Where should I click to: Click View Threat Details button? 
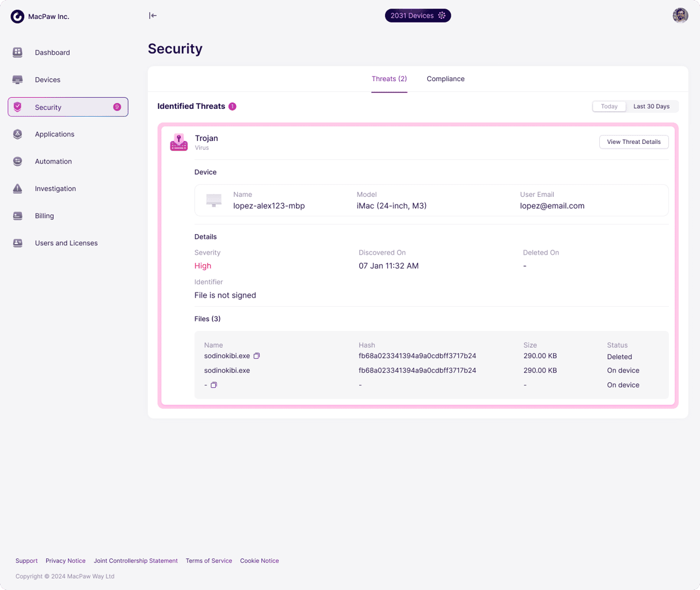point(634,142)
